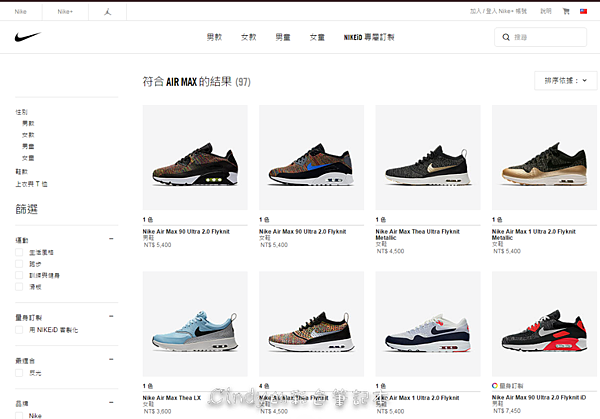Viewport: 600px width, 419px height.
Task: Filter by 女童 in the sidebar gender list
Action: click(x=28, y=158)
